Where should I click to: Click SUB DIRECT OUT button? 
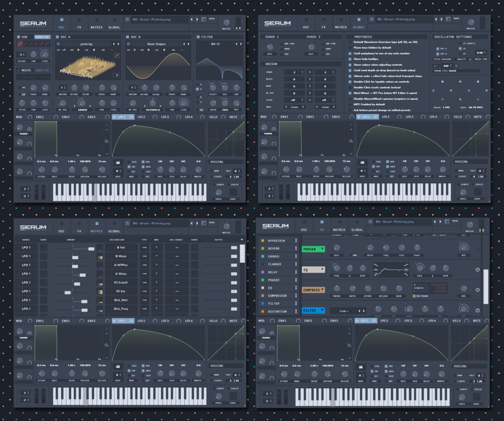pyautogui.click(x=42, y=37)
